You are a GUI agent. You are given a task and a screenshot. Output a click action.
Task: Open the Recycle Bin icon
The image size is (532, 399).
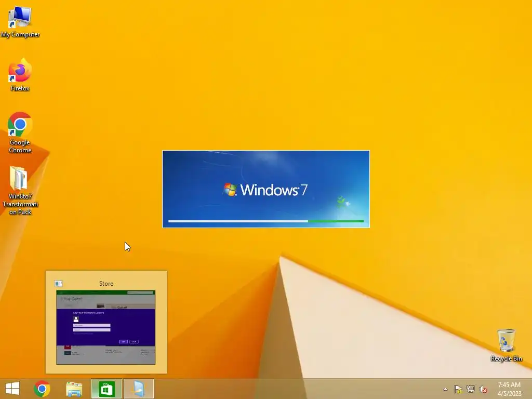tap(506, 345)
